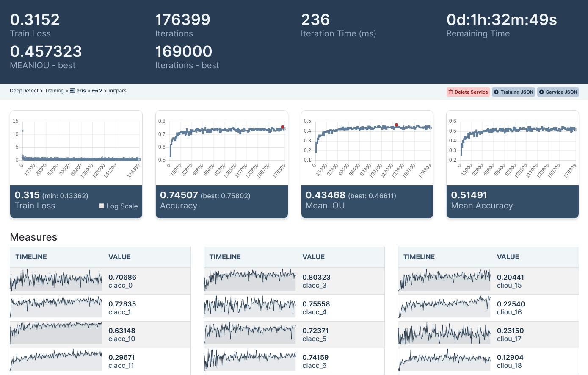Image resolution: width=588 pixels, height=375 pixels.
Task: Click the Measures section heading
Action: pyautogui.click(x=33, y=237)
